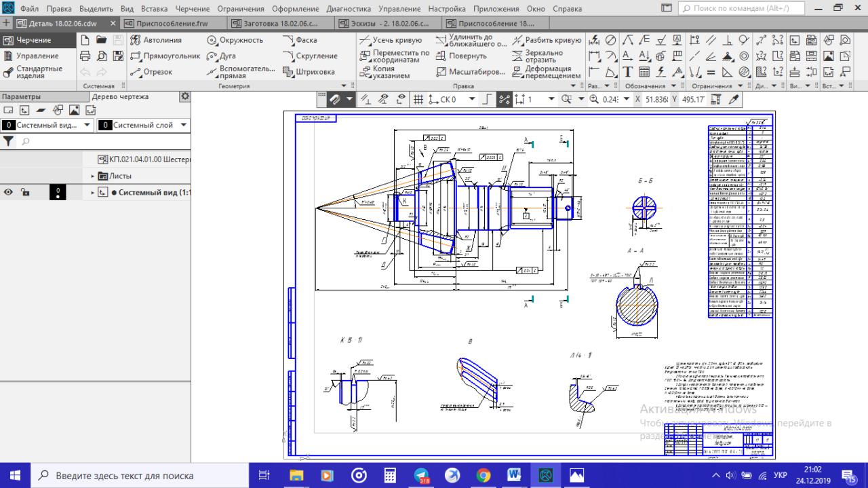This screenshot has height=488, width=868.
Task: Click the filter funnel icon in tree panel
Action: [8, 141]
